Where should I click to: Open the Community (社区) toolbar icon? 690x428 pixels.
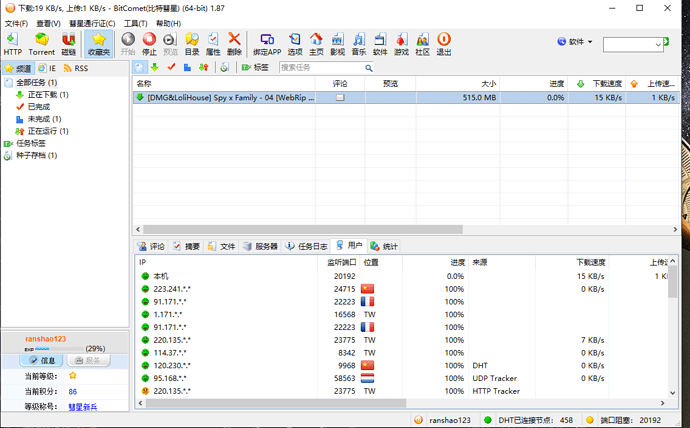[x=422, y=44]
